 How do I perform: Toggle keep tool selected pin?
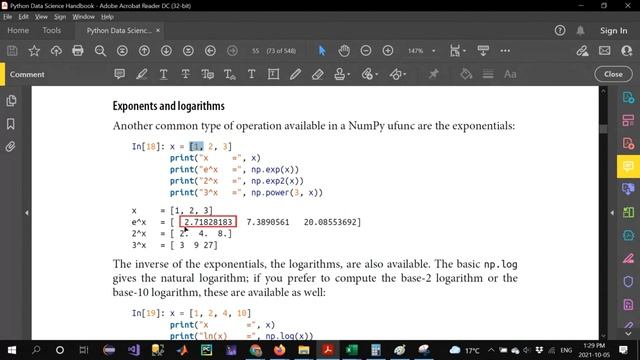pyautogui.click(x=433, y=74)
